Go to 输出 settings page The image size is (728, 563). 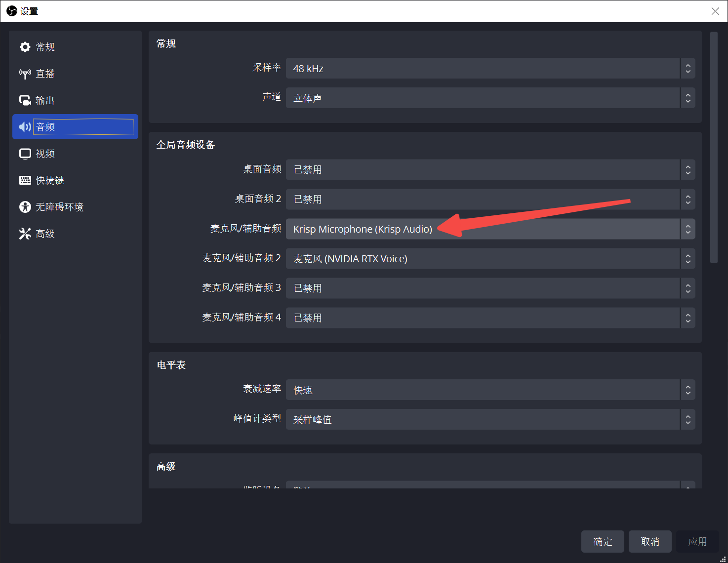tap(75, 100)
